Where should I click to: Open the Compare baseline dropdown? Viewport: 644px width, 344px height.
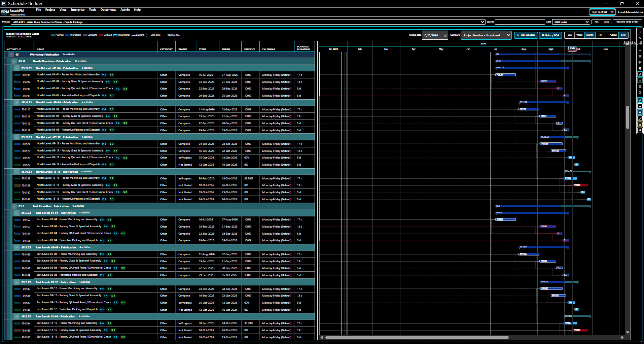486,35
